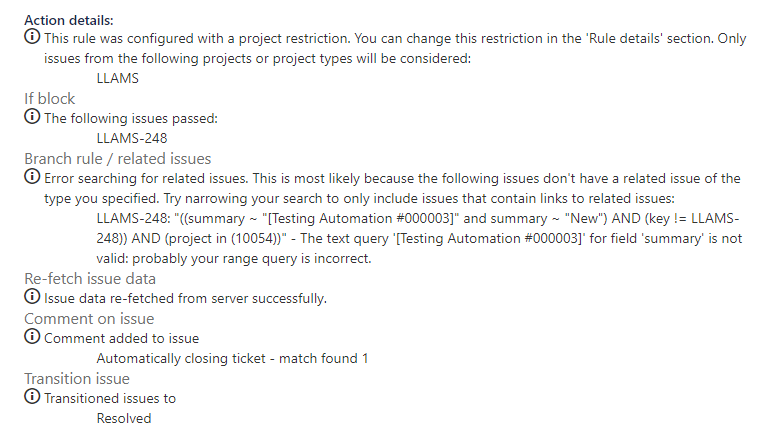Screen dimensions: 761x434
Task: Select the 'Branch rule / related issues' heading
Action: tap(117, 159)
